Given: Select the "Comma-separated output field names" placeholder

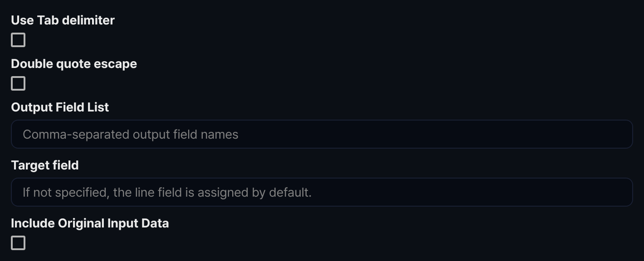Looking at the screenshot, I should click(x=131, y=135).
